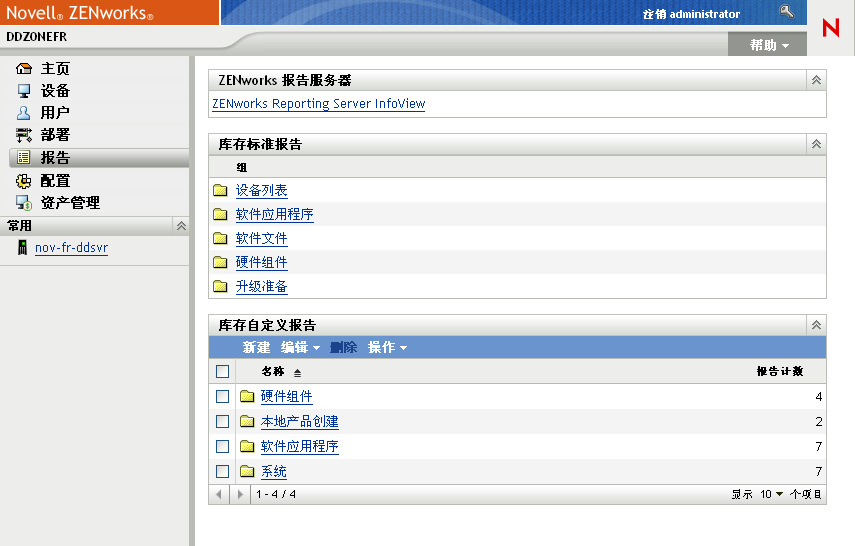The image size is (855, 546).
Task: Click the user icon beside 用户
Action: (23, 113)
